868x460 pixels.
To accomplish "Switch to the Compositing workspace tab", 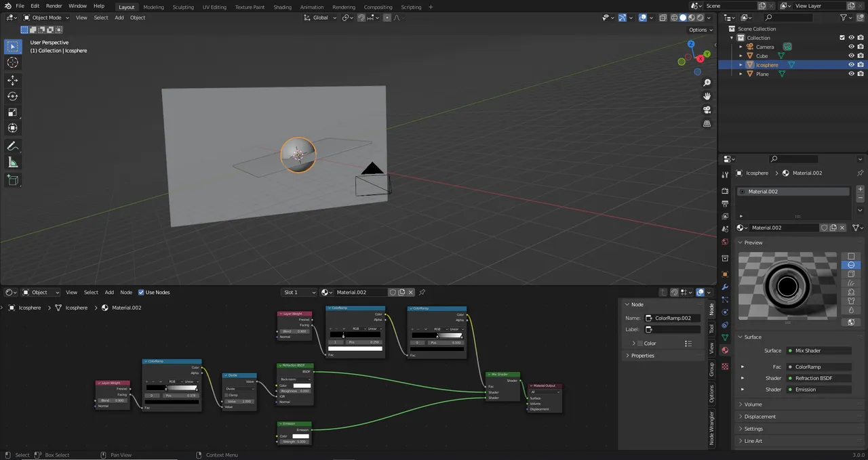I will point(378,7).
